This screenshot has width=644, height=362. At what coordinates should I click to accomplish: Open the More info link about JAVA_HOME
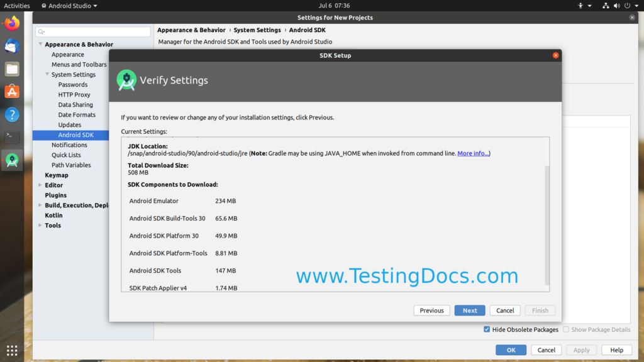[472, 153]
